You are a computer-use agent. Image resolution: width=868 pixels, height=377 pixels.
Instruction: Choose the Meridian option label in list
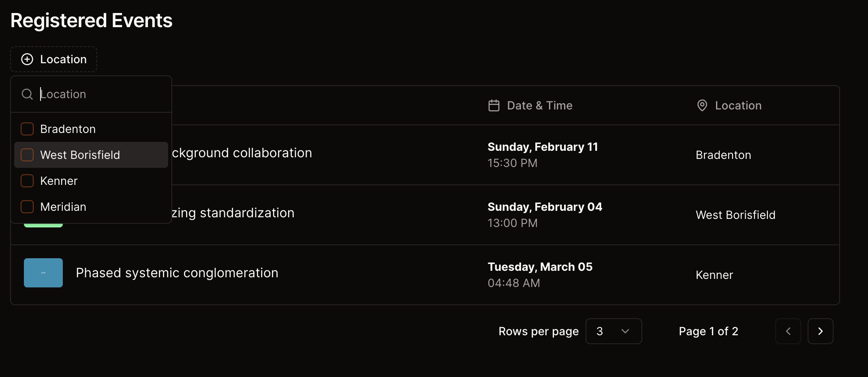tap(63, 207)
